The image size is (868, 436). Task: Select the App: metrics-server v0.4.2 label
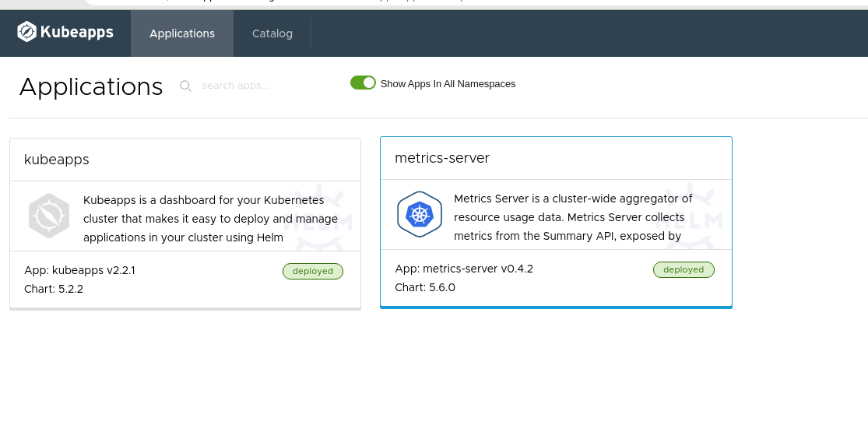point(464,269)
